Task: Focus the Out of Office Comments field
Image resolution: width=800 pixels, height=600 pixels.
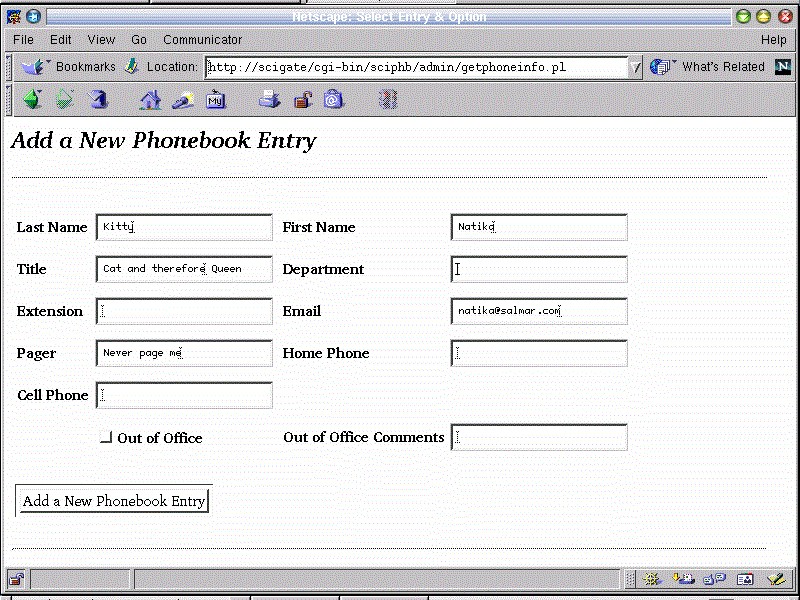Action: tap(539, 437)
